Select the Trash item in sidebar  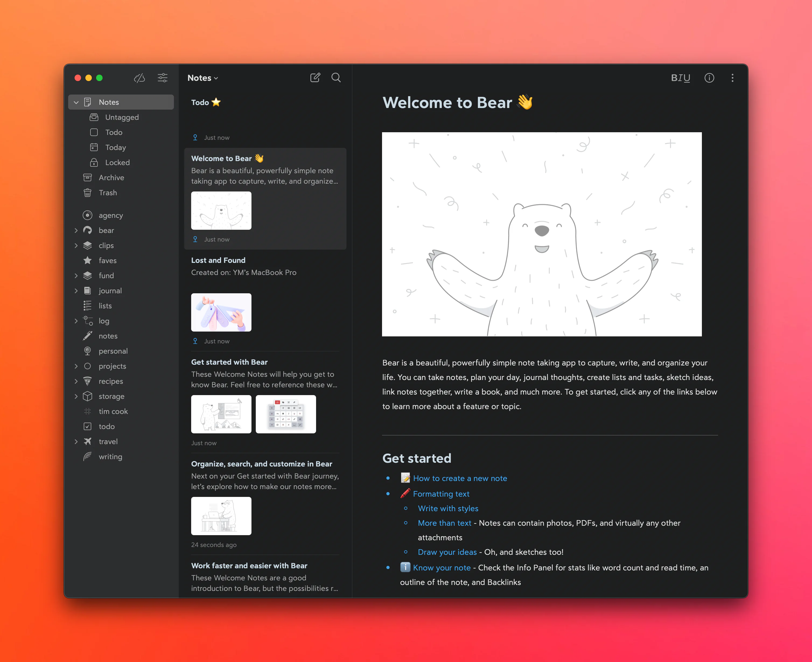tap(108, 193)
